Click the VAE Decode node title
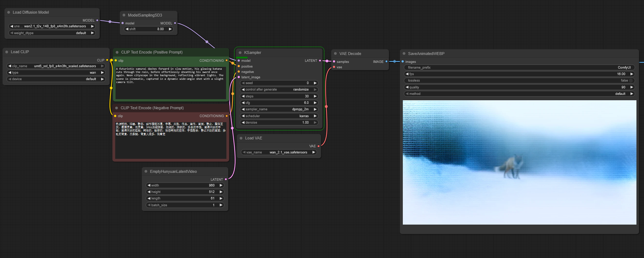Viewport: 644px width, 258px height. 350,54
